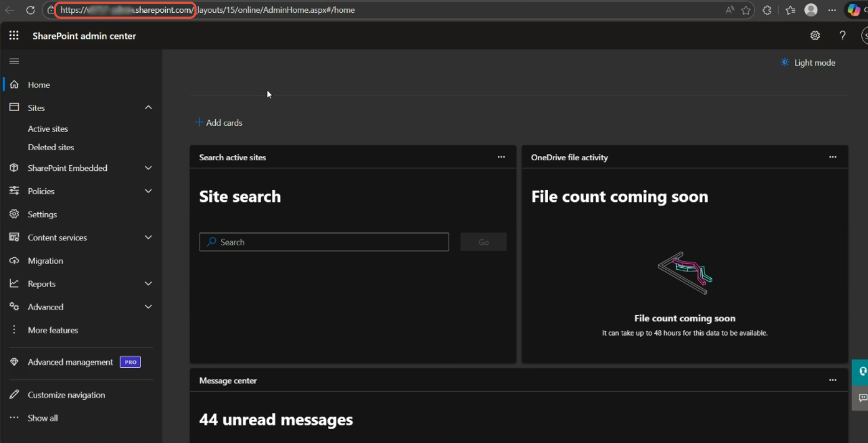Click the site info lock icon
The image size is (868, 443).
(x=51, y=10)
